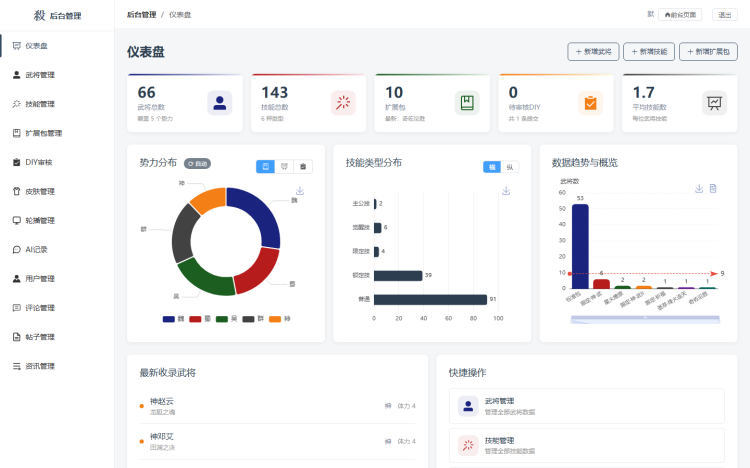This screenshot has width=750, height=468.
Task: Open 武将管理 card in 快捷操作
Action: (x=587, y=406)
